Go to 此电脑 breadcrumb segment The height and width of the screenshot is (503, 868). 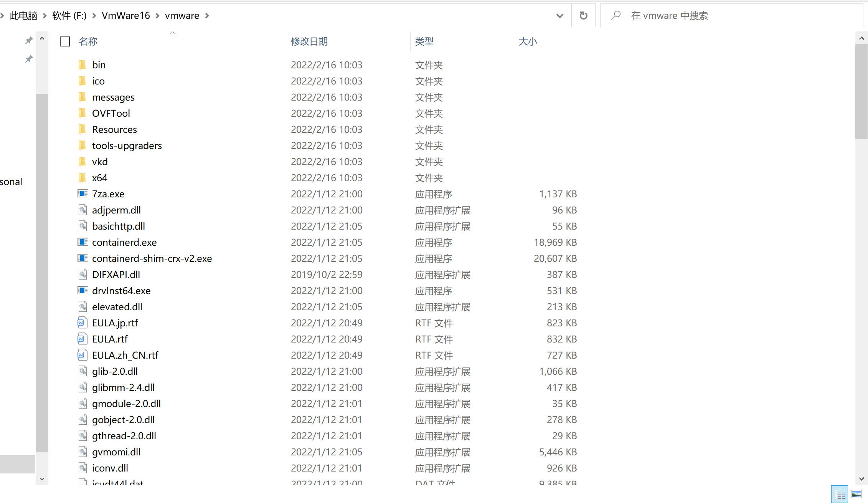click(23, 16)
